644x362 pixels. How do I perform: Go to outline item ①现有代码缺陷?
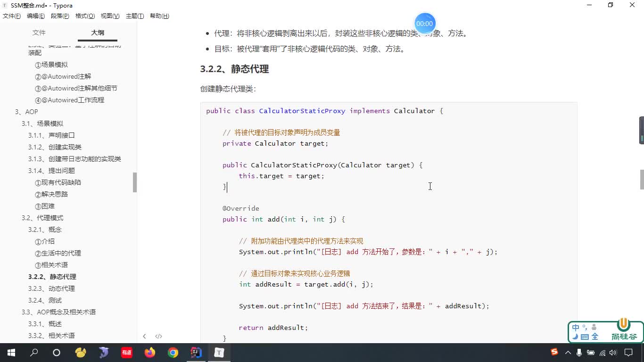point(58,182)
